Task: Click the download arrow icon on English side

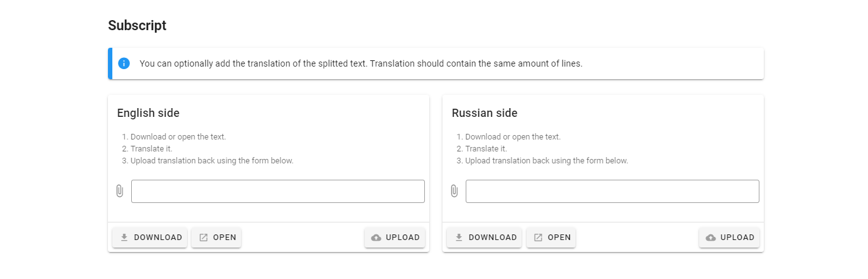Action: (124, 238)
